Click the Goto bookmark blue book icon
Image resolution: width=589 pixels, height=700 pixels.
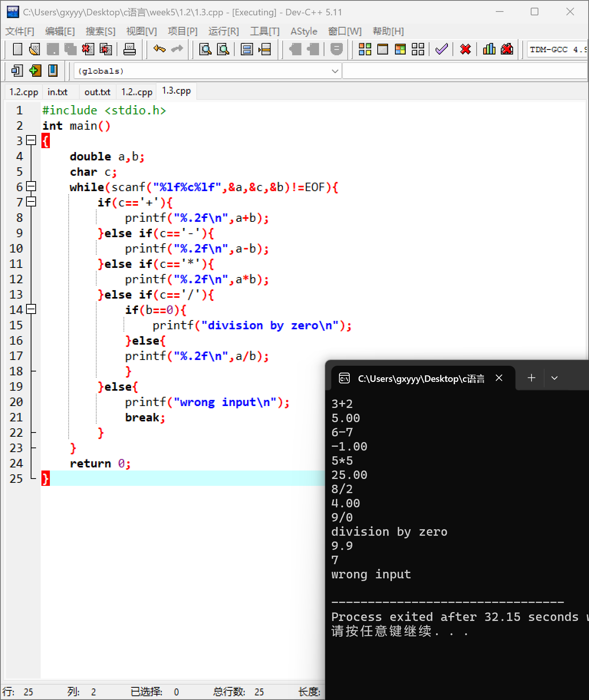[x=53, y=71]
